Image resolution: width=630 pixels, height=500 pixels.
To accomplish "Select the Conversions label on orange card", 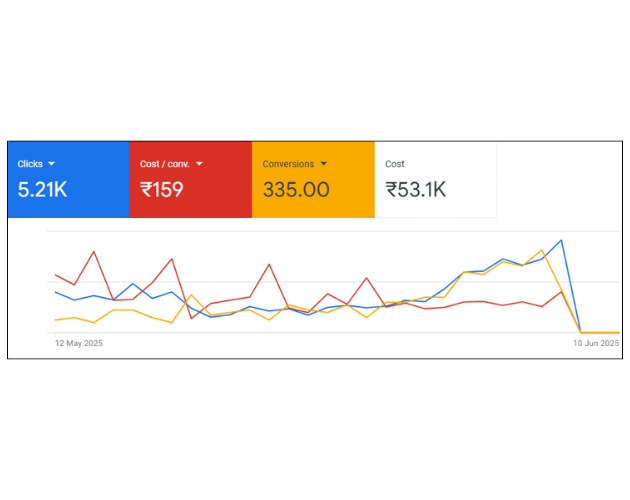I will pyautogui.click(x=288, y=163).
